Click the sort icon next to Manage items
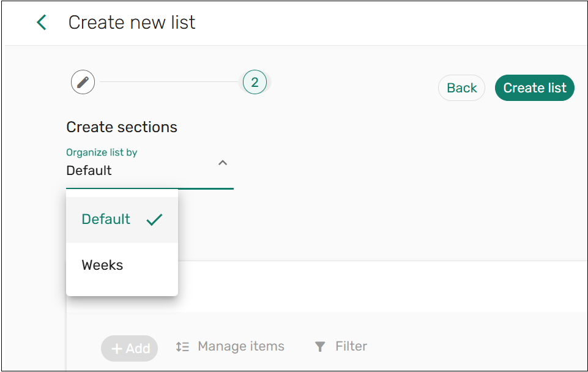This screenshot has height=372, width=588. 182,346
